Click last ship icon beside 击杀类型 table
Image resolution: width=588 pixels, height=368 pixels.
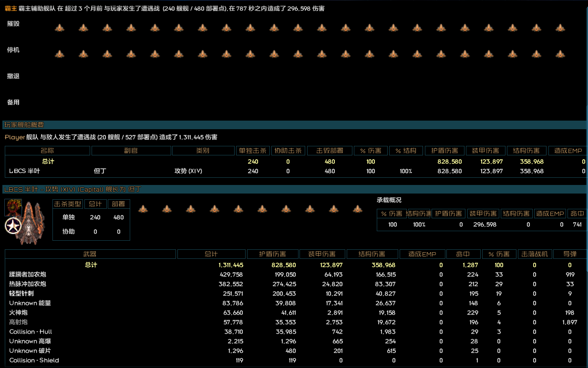pyautogui.click(x=358, y=209)
